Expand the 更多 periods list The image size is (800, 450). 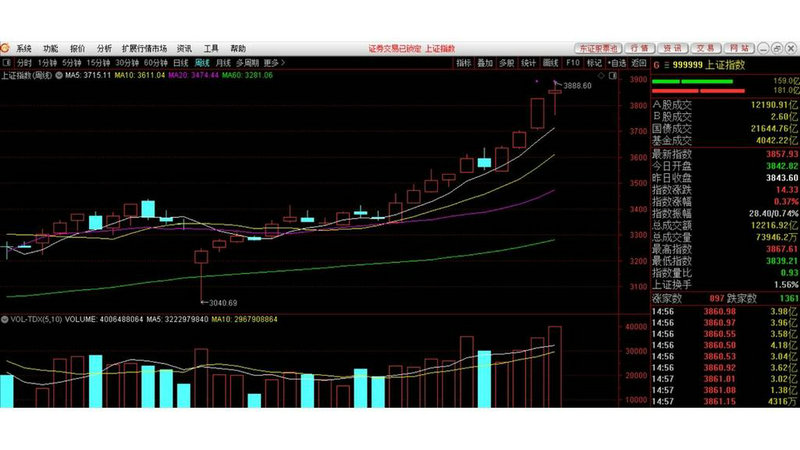[274, 62]
